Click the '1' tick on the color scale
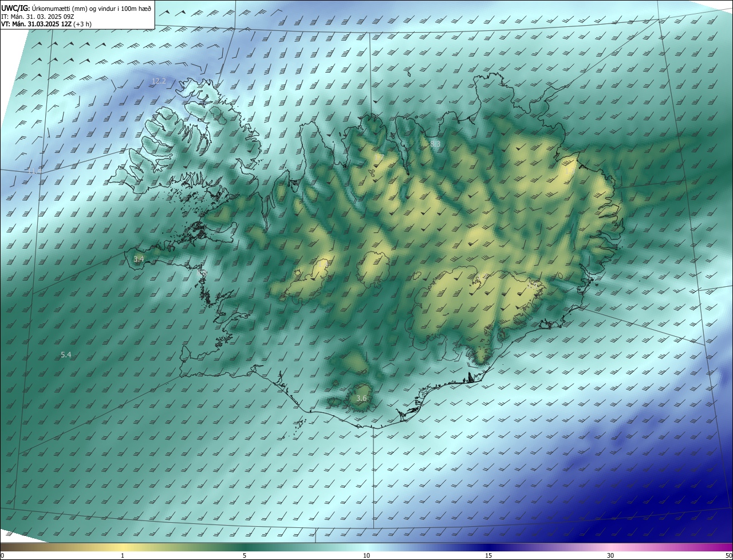The width and height of the screenshot is (733, 560). 123,555
